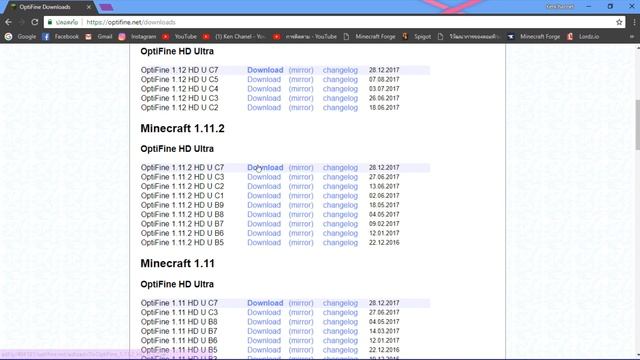This screenshot has width=640, height=360.
Task: Open the Gmail bookmark
Action: point(98,37)
